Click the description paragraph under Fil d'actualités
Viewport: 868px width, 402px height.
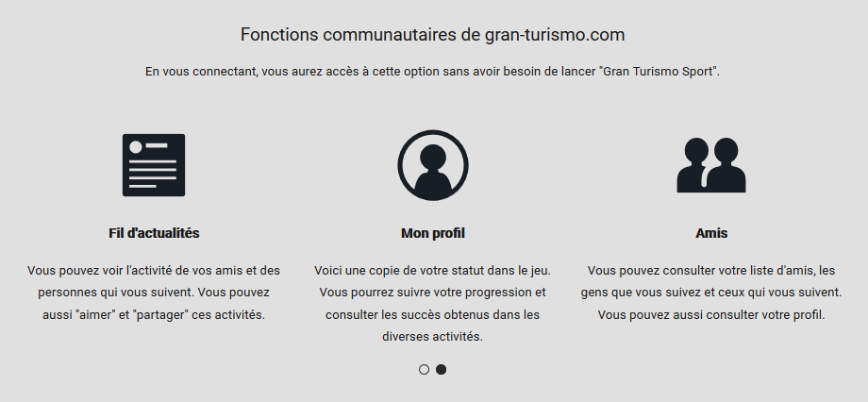tap(154, 293)
